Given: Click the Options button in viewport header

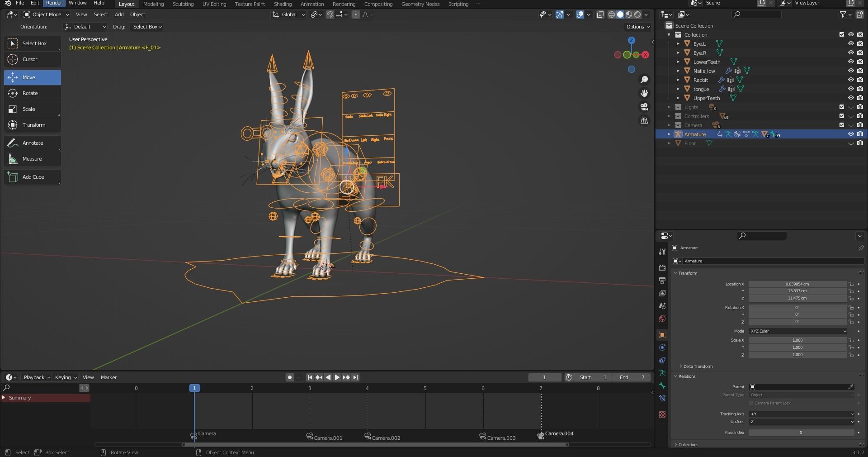Looking at the screenshot, I should 637,27.
